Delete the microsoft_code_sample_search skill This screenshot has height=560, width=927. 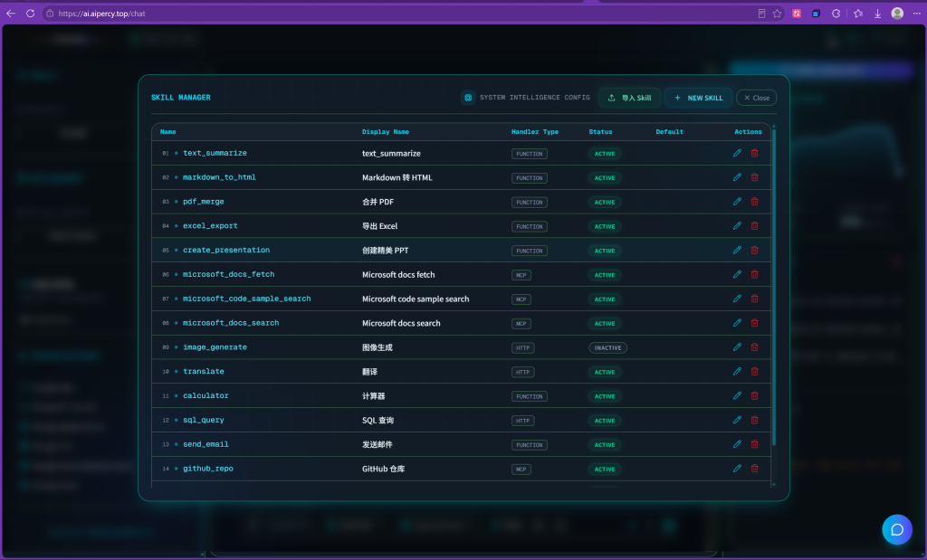(x=754, y=299)
